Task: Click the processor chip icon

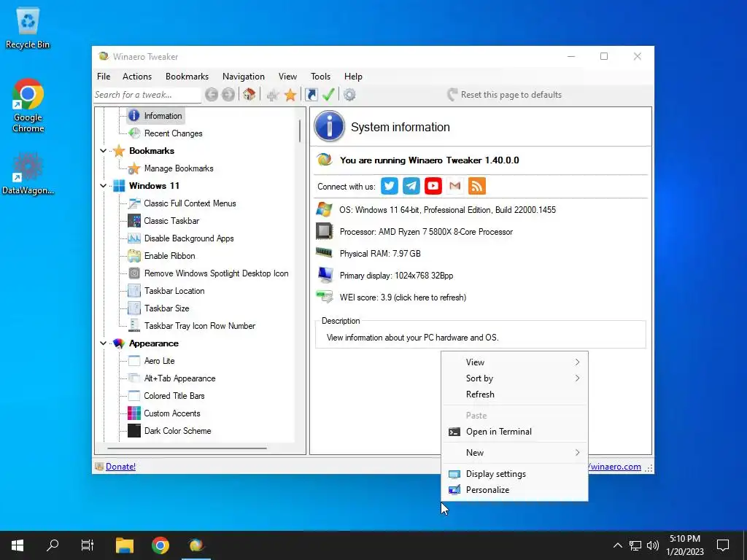Action: [324, 231]
